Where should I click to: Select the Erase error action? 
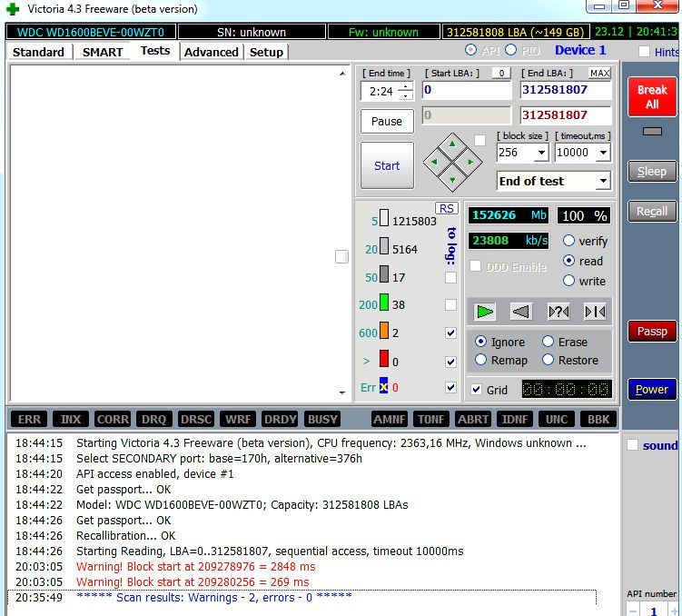548,342
